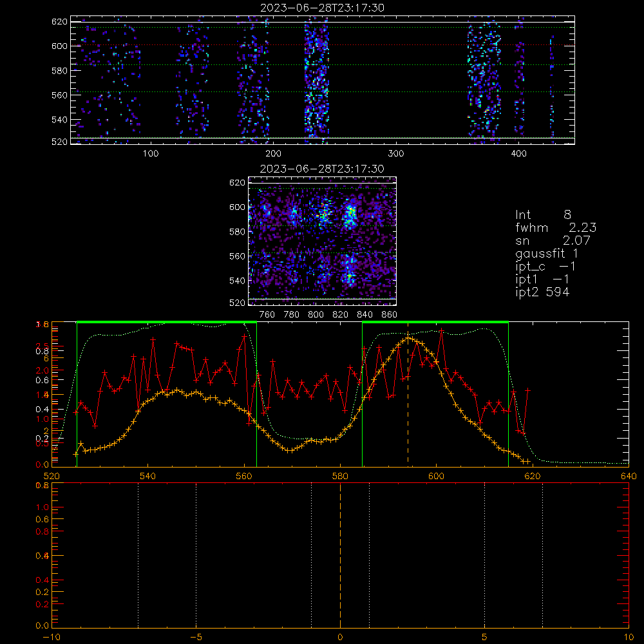
Task: Click y-axis label '560' of the wide strip image
Action: tap(59, 95)
